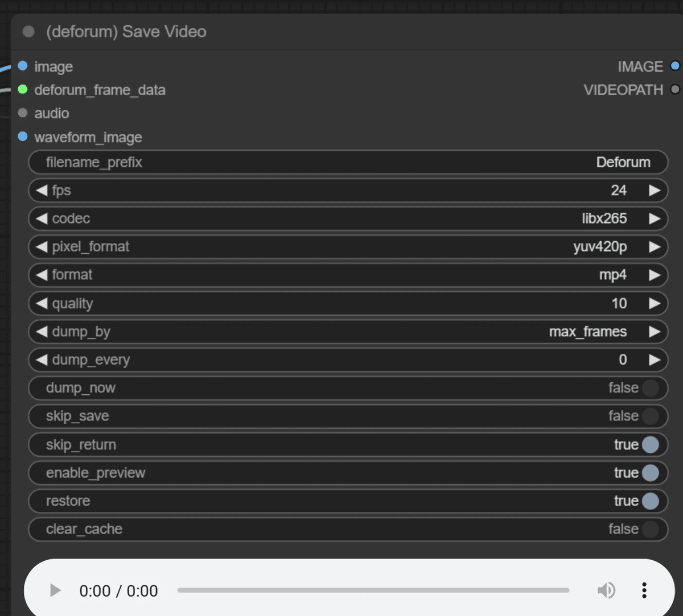Click the audio seek bar

373,590
